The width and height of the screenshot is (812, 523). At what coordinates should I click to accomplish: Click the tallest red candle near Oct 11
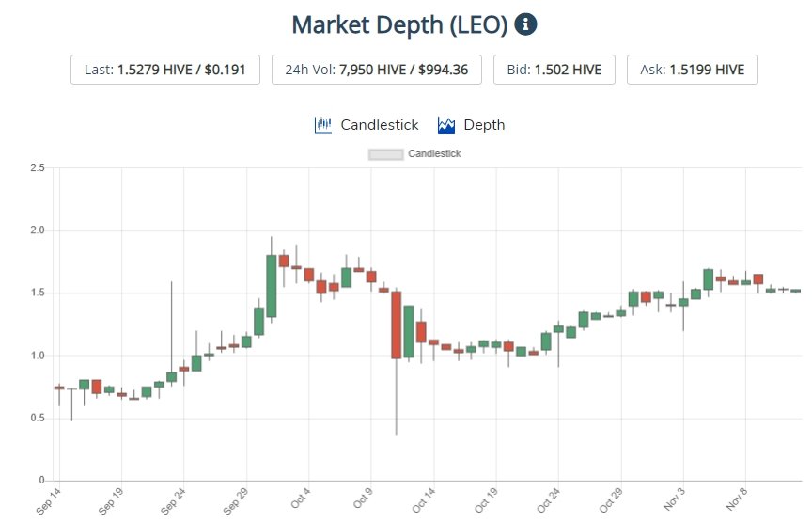tap(397, 325)
